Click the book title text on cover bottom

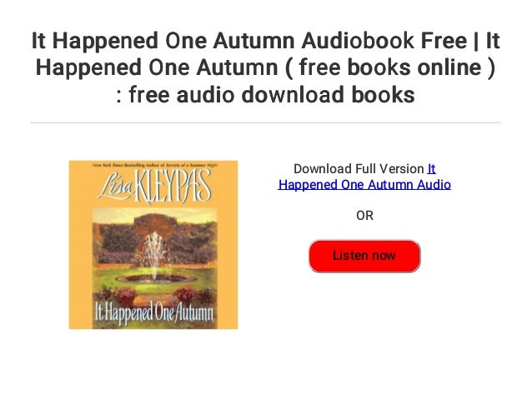(x=154, y=312)
